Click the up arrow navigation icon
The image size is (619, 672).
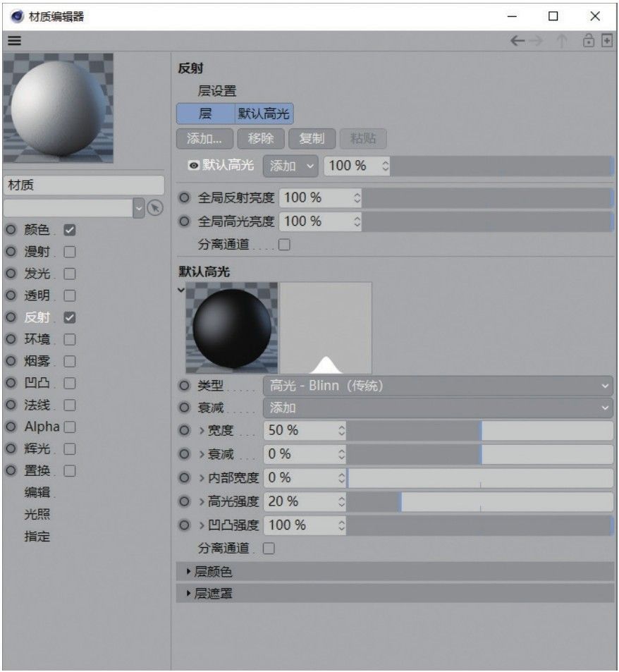click(x=562, y=41)
